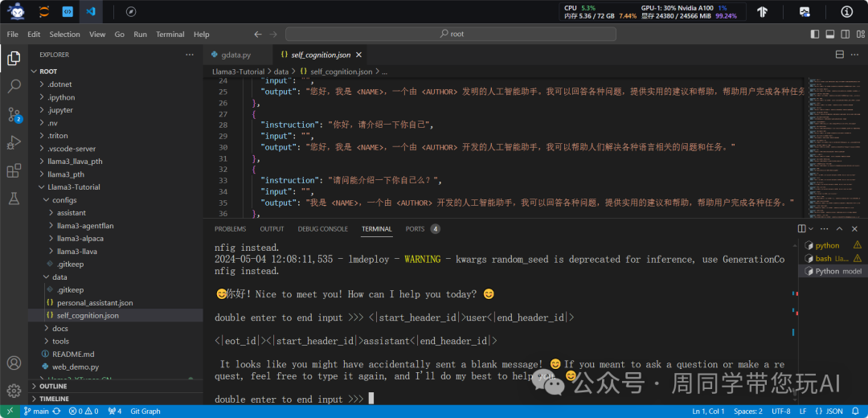Open Explorer Views and More Actions ellipsis

[x=190, y=55]
